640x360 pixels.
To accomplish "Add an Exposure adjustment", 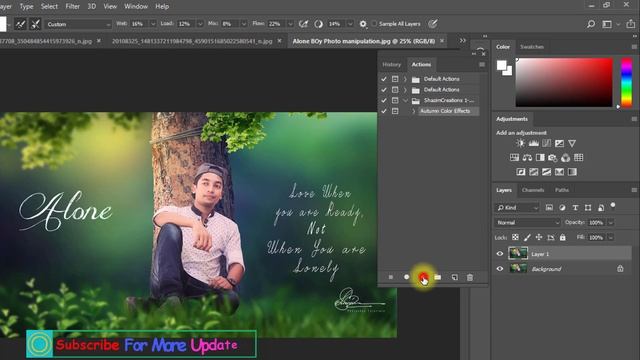I will [559, 143].
